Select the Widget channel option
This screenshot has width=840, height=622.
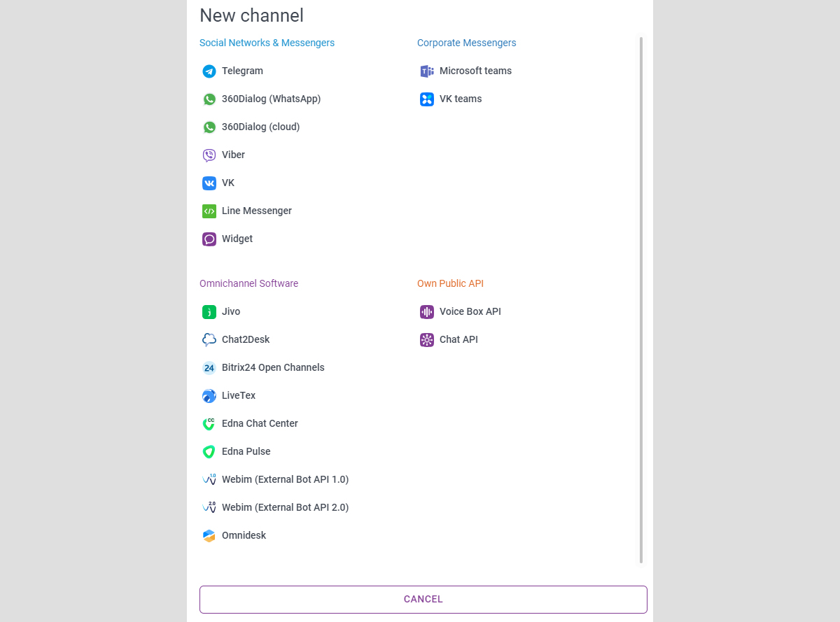point(237,239)
